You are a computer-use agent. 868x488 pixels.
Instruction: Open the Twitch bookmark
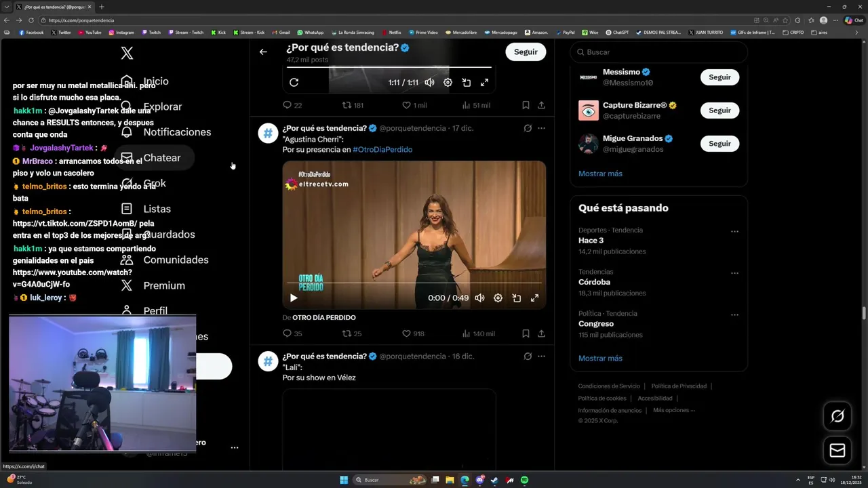151,33
